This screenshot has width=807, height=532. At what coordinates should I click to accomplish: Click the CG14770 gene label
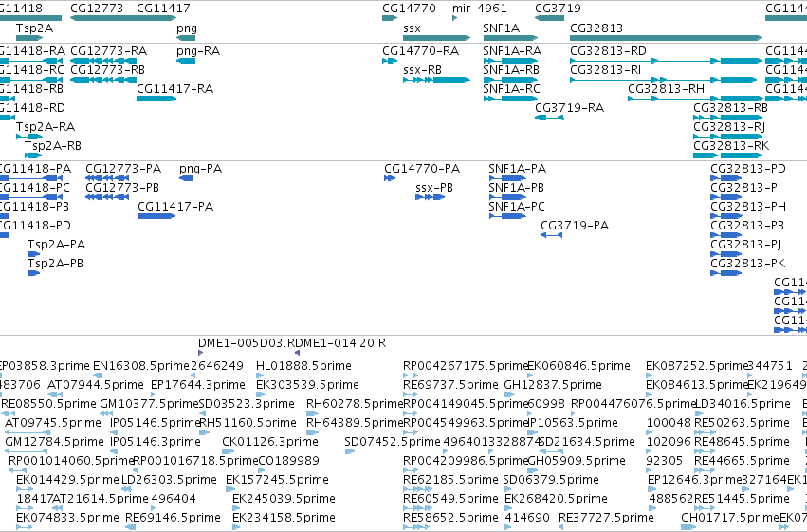coord(409,9)
